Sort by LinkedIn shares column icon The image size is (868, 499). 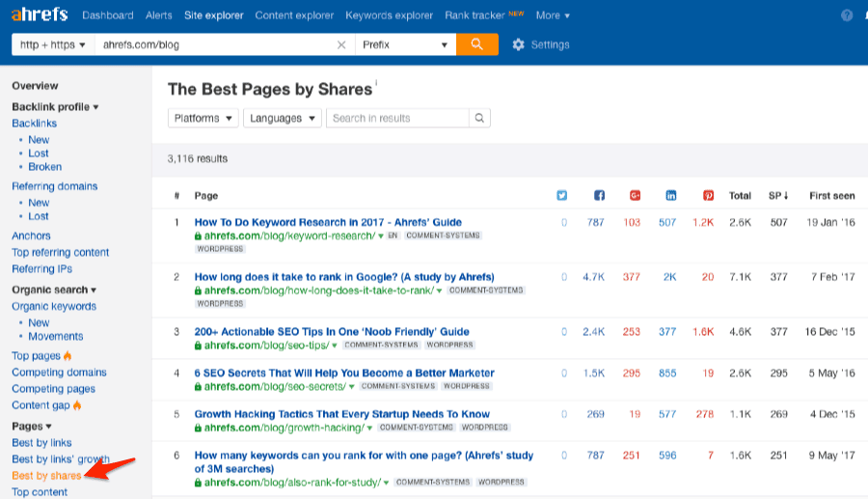pyautogui.click(x=671, y=196)
